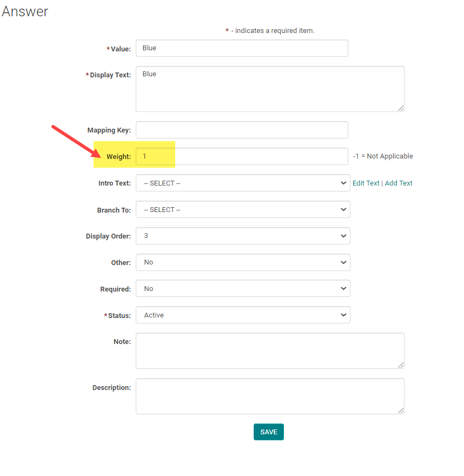Click the Weight input field
This screenshot has height=476, width=464.
click(242, 156)
